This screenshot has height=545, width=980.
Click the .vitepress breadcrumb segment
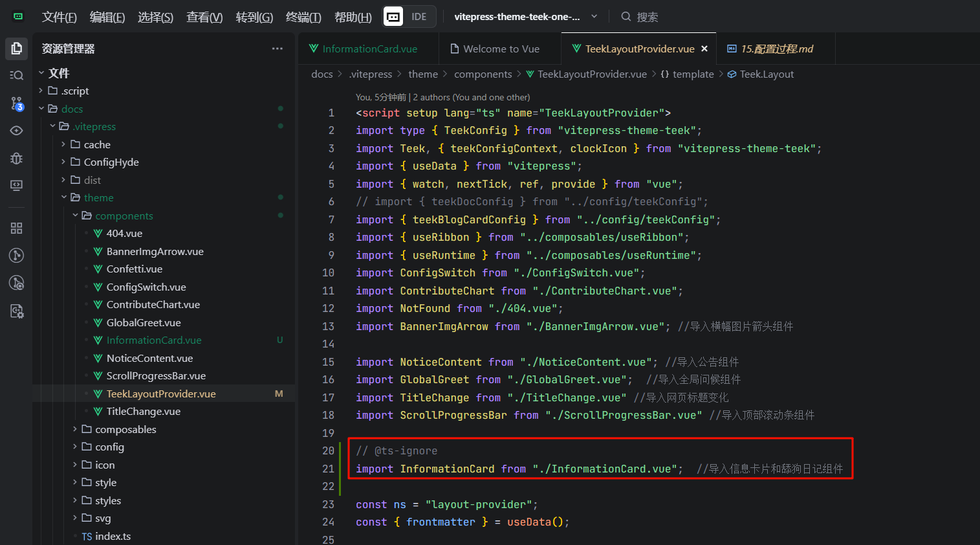point(371,74)
